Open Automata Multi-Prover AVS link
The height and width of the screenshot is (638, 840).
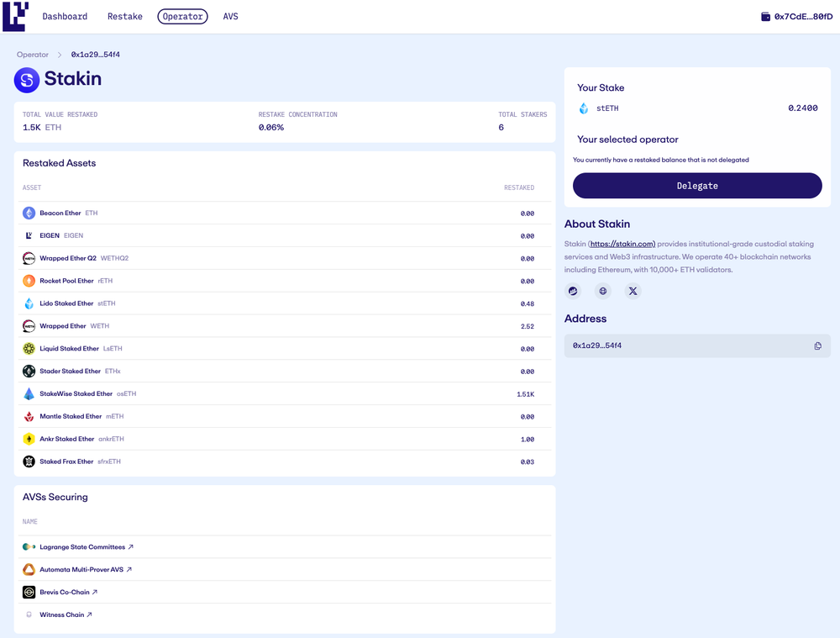[85, 570]
